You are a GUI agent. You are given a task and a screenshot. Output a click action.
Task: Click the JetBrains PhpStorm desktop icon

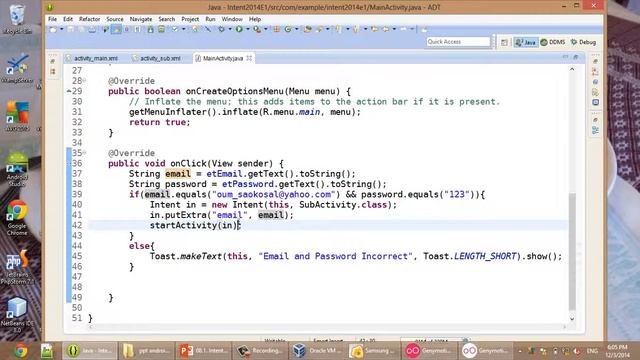[x=17, y=267]
